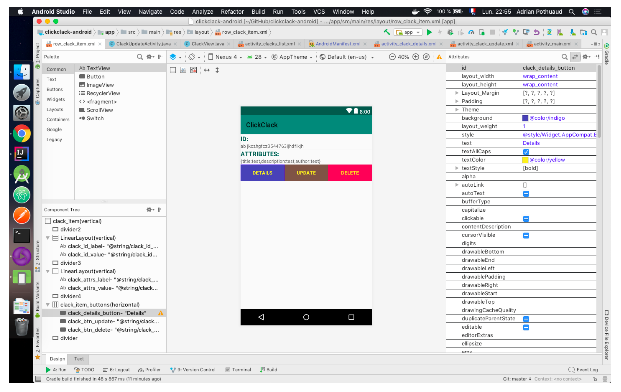The height and width of the screenshot is (392, 621).
Task: Click the Debug app bug icon
Action: point(450,32)
